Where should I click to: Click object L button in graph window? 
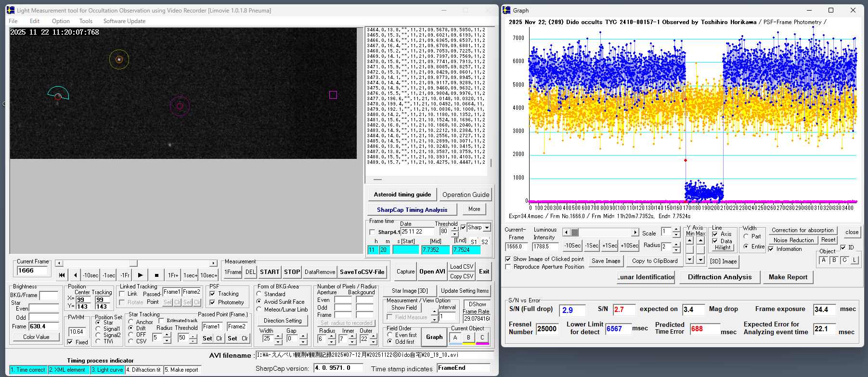[855, 260]
